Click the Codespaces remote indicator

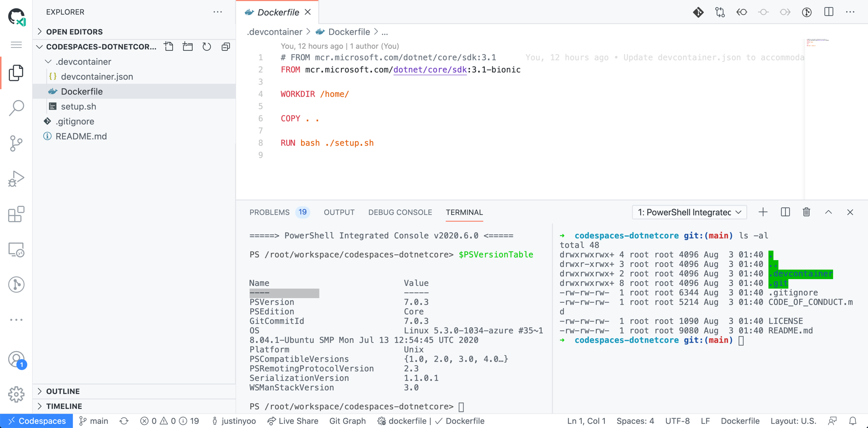coord(36,421)
